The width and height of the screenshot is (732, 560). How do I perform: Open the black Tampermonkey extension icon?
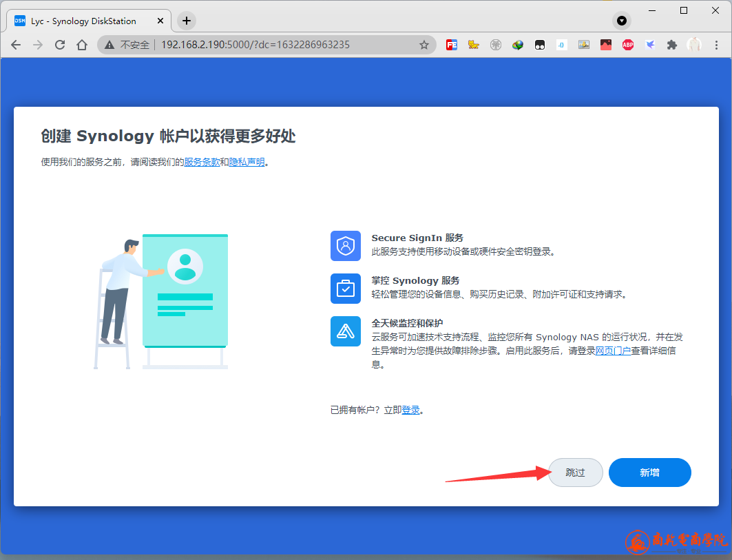click(x=540, y=45)
